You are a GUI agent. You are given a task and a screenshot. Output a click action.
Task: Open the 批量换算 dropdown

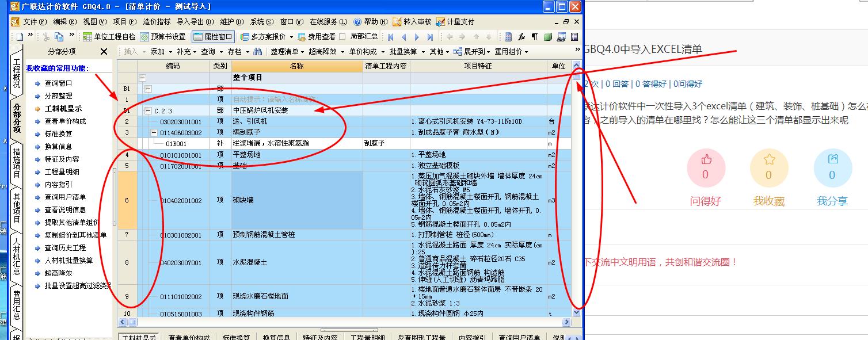pos(406,52)
